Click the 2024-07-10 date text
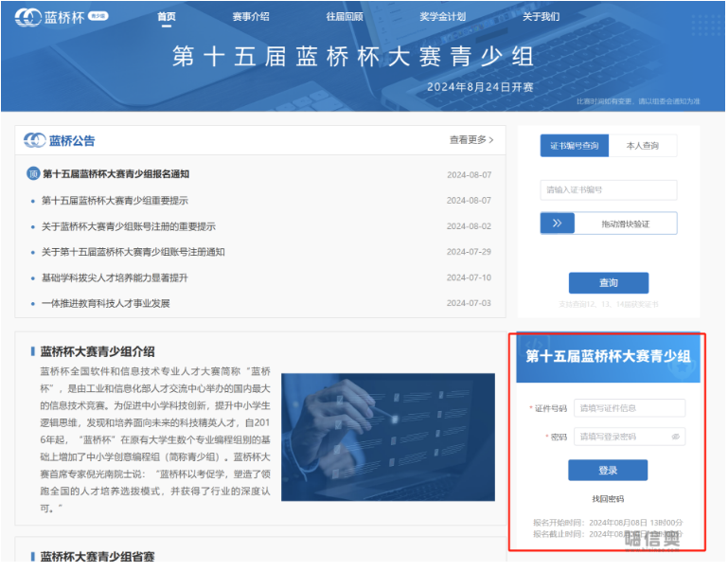Viewport: 728px width, 572px height. point(469,277)
